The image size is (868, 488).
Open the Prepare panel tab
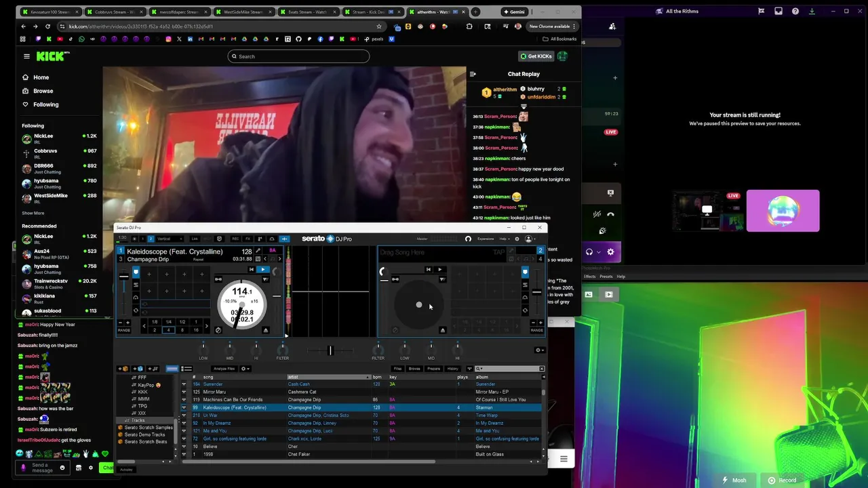pyautogui.click(x=434, y=369)
